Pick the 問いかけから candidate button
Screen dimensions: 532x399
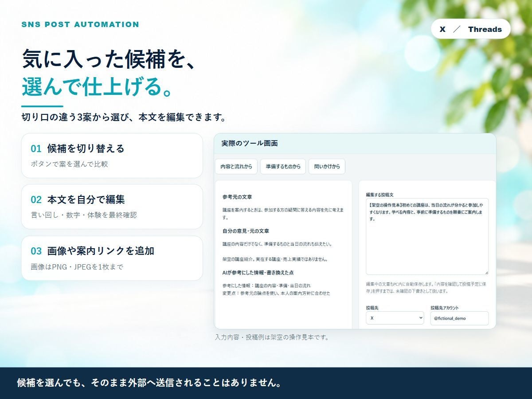tap(327, 166)
